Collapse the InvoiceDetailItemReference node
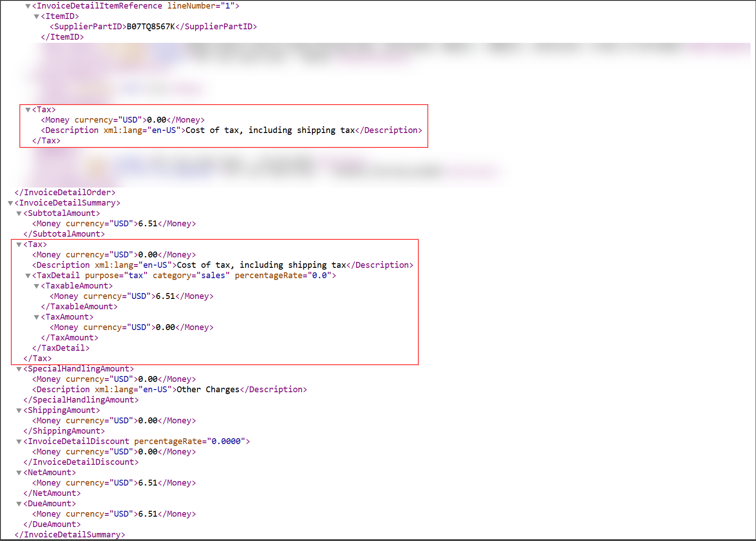Image resolution: width=756 pixels, height=541 pixels. tap(28, 6)
